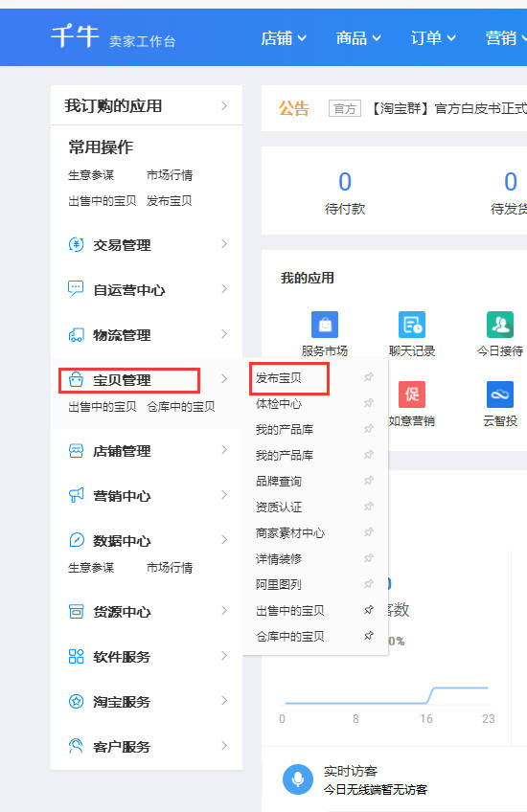Viewport: 527px width, 812px height.
Task: Select 品牌查询 in the flyout submenu
Action: [x=279, y=482]
